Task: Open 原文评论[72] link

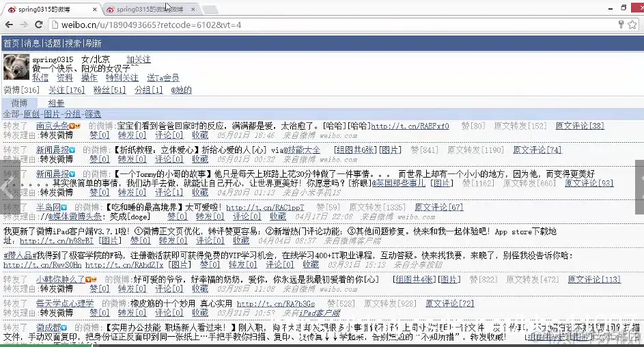Action: pyautogui.click(x=450, y=303)
